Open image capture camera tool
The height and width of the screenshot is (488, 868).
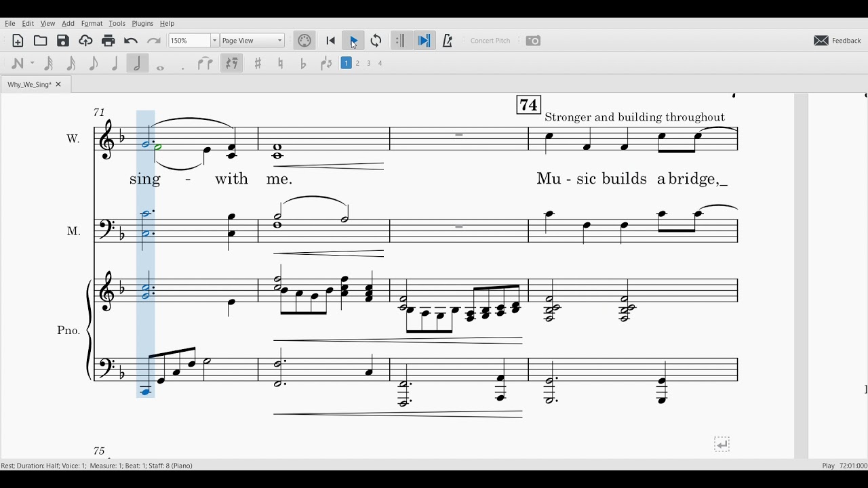tap(534, 41)
